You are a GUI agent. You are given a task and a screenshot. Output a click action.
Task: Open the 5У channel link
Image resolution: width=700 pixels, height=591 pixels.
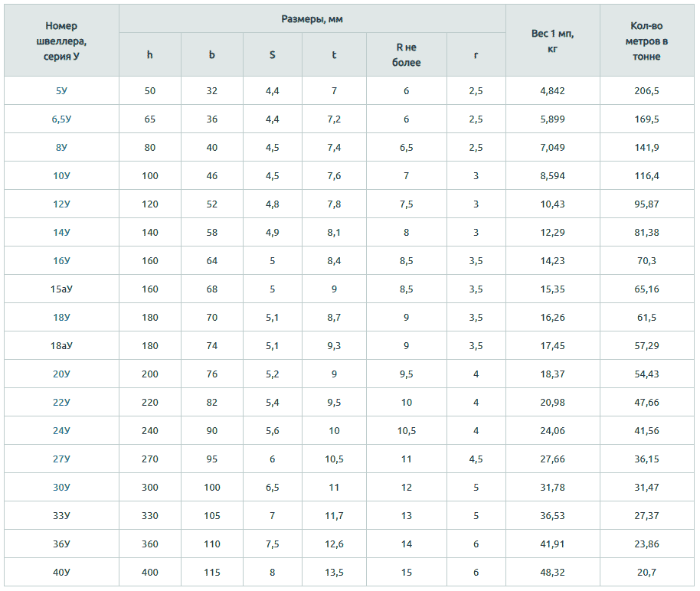coord(61,90)
